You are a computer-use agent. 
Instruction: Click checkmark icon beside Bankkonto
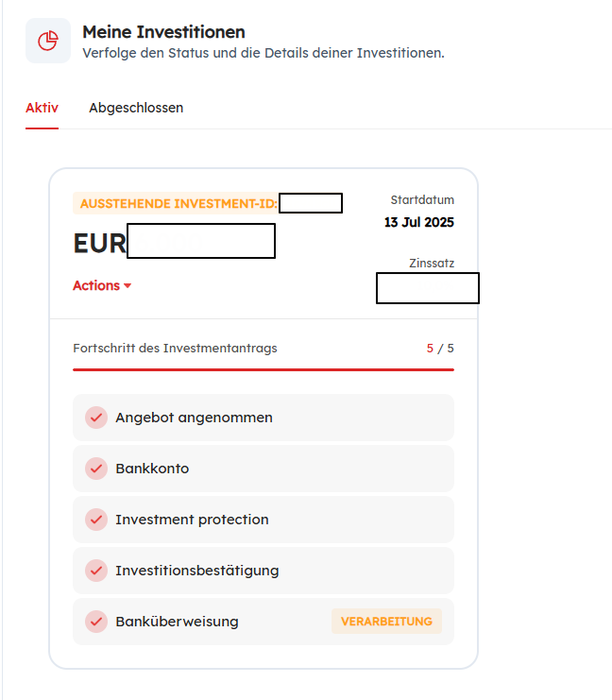tap(95, 469)
